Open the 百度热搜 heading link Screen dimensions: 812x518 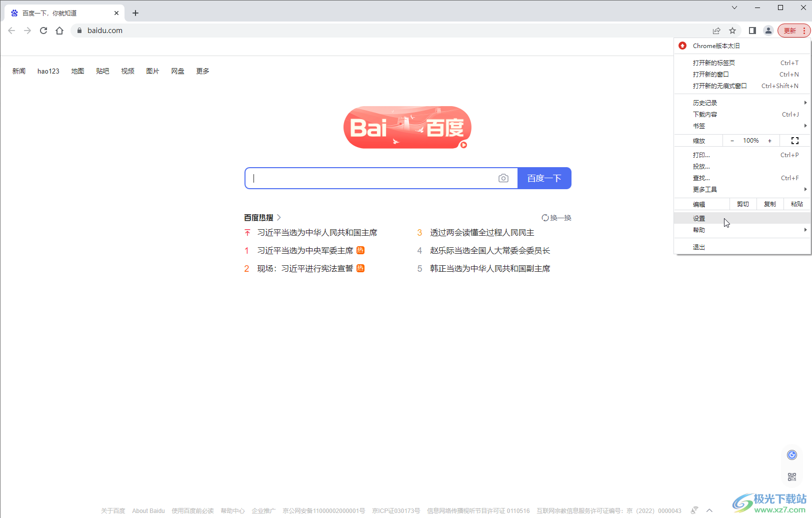(262, 218)
